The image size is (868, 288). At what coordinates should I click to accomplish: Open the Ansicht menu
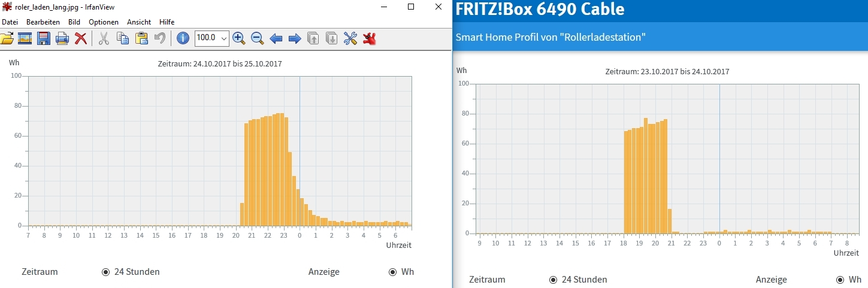tap(139, 22)
